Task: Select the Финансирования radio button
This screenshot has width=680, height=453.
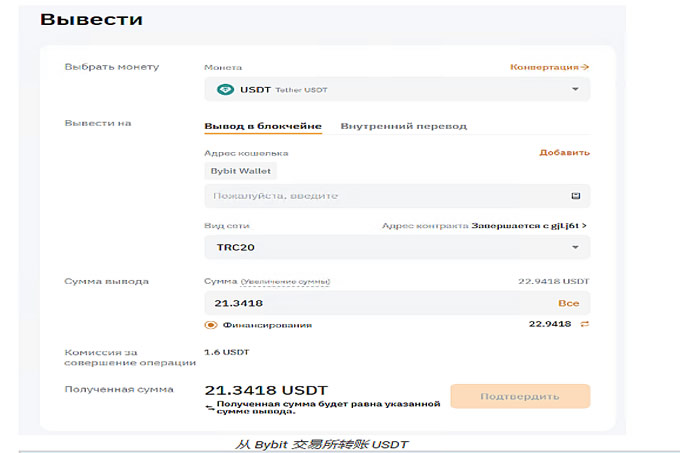Action: 211,325
